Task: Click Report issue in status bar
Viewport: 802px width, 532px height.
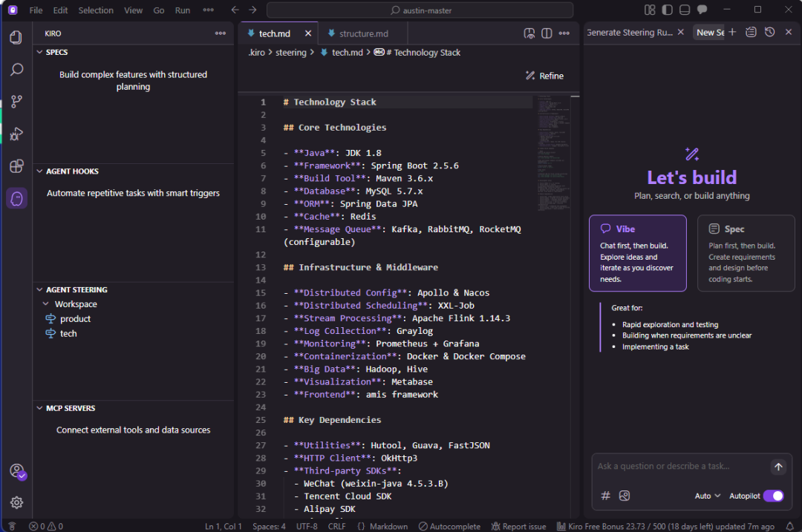Action: pyautogui.click(x=518, y=526)
